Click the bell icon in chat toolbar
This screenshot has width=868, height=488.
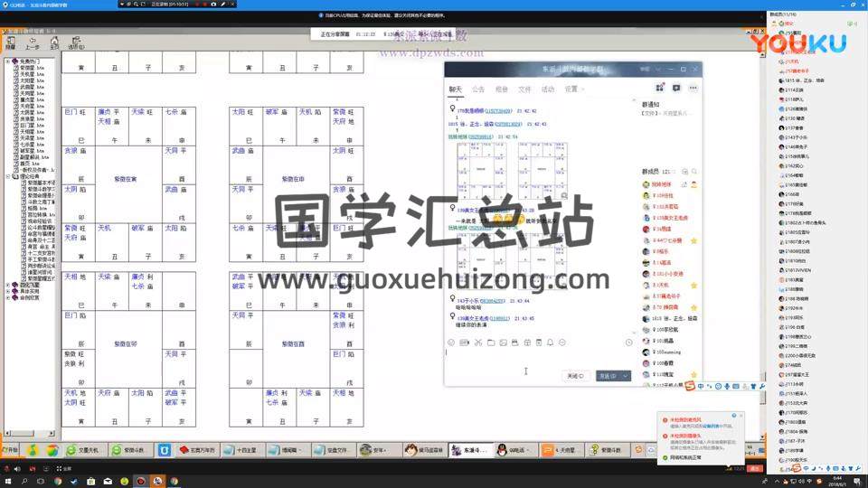tap(549, 343)
